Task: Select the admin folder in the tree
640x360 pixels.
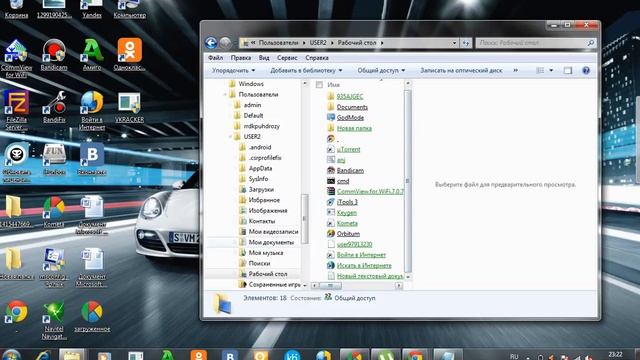Action: pyautogui.click(x=252, y=105)
